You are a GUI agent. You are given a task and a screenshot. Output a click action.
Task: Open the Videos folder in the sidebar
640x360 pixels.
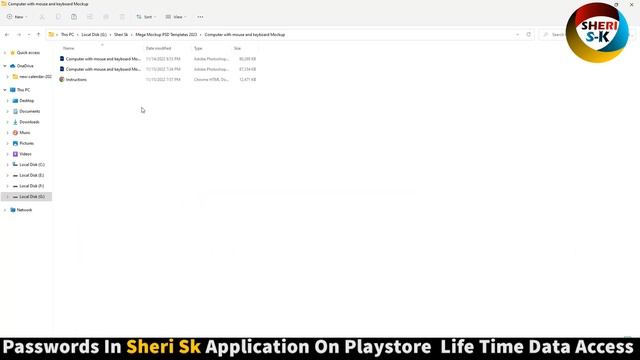pos(22,154)
